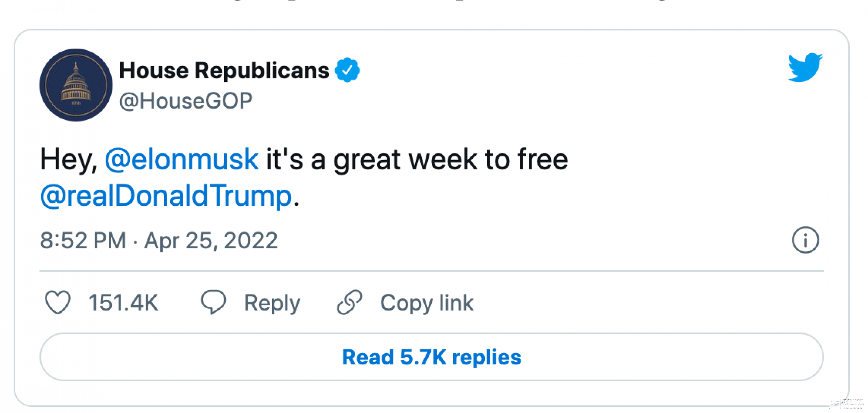Open Twitter via the bird logo
The image size is (868, 413).
point(805,68)
